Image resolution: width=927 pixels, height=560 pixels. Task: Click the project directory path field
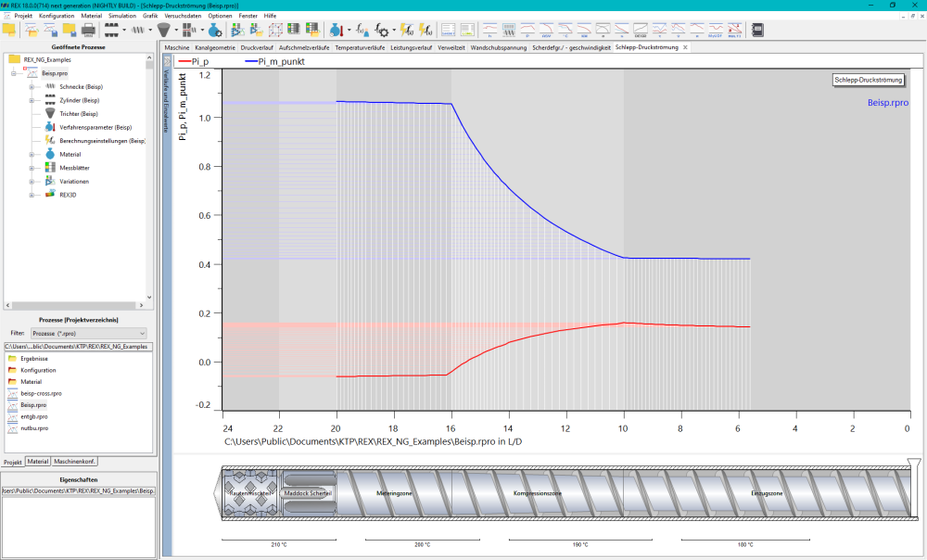coord(79,347)
